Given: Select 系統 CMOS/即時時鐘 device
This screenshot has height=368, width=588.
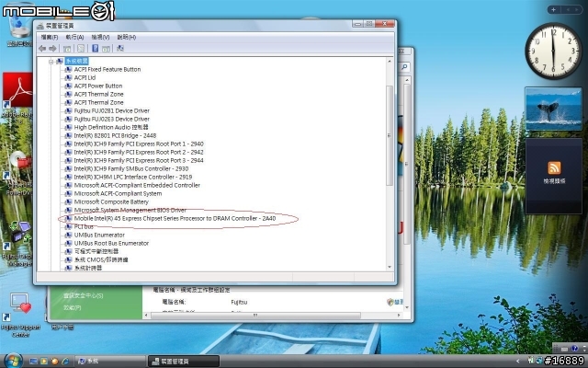Looking at the screenshot, I should (x=101, y=259).
